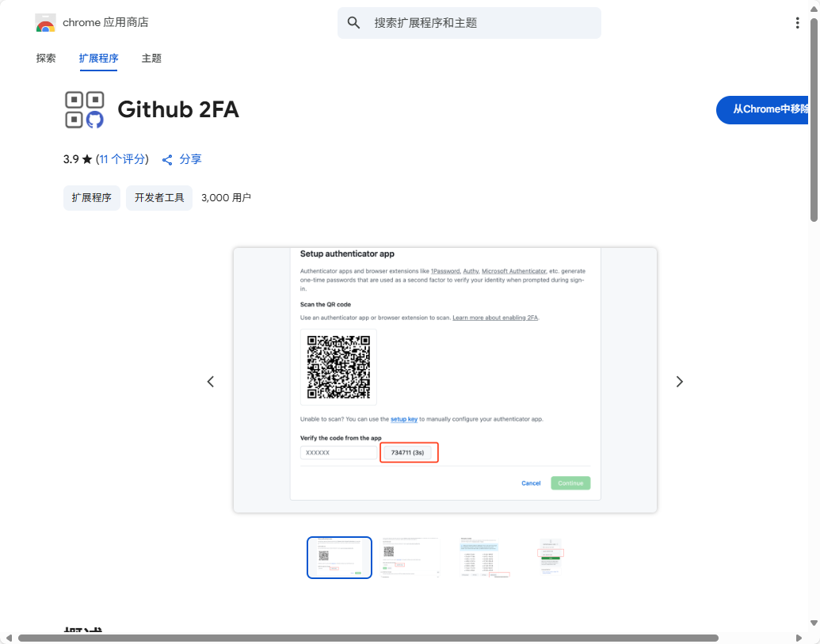
Task: Click the 3,000 用户 user count text
Action: tap(226, 198)
